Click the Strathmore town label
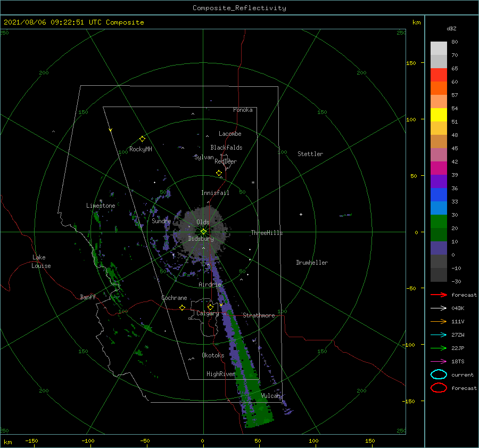The height and width of the screenshot is (448, 479). (259, 315)
